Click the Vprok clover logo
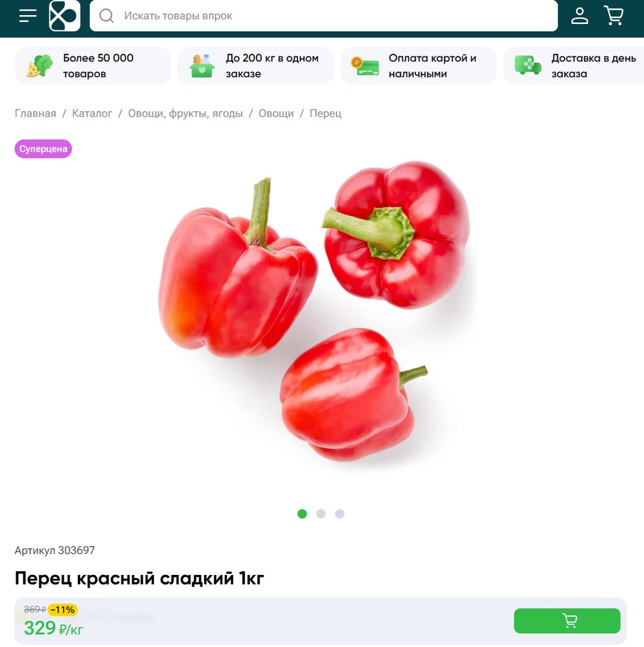The width and height of the screenshot is (644, 647). pos(64,16)
